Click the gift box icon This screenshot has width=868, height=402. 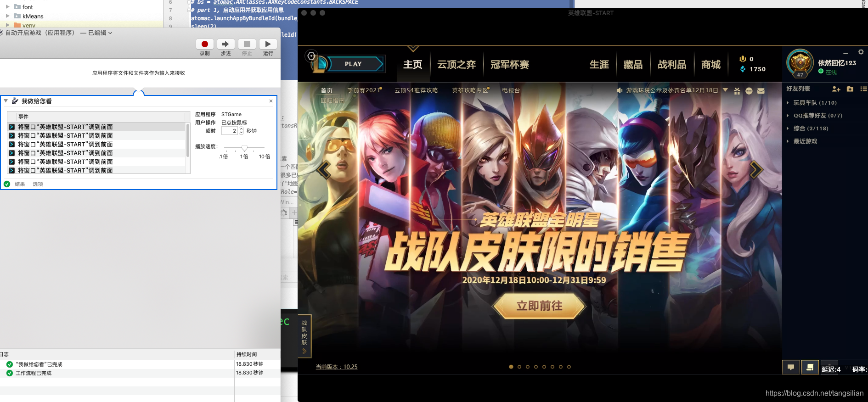[737, 91]
